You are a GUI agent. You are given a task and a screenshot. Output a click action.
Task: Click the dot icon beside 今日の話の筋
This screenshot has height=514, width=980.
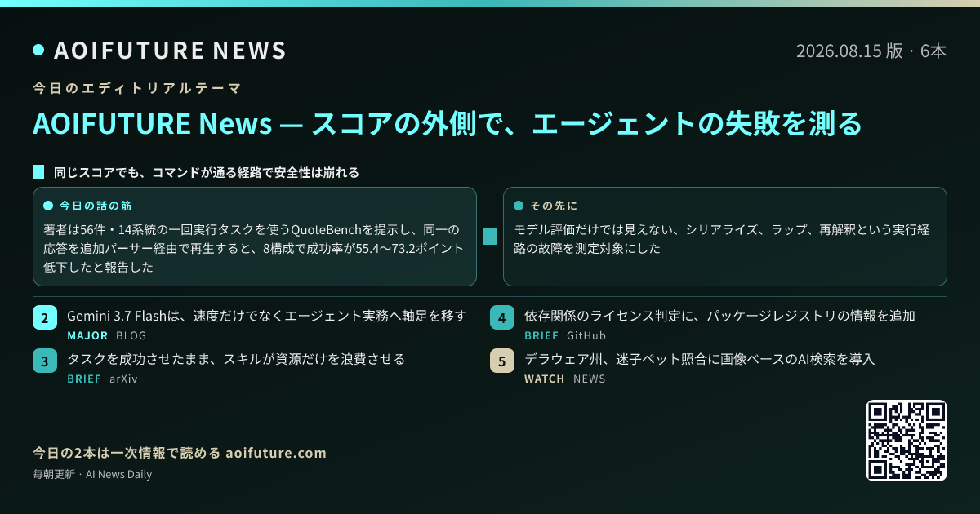click(47, 206)
